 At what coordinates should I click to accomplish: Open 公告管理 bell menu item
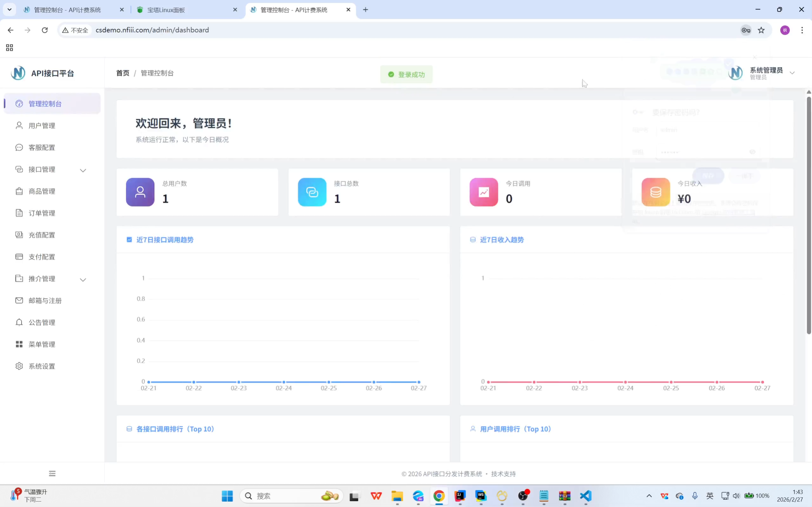point(42,322)
